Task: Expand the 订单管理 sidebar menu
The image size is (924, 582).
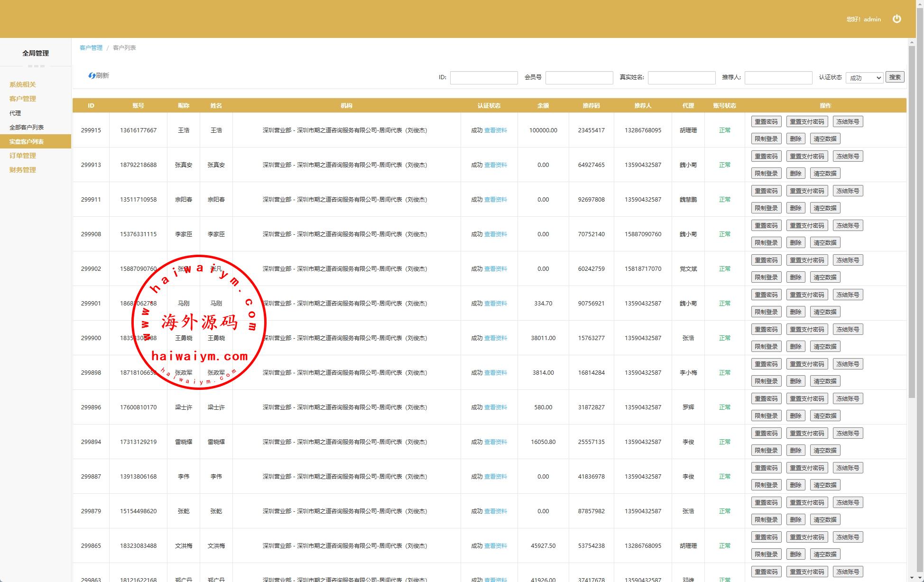Action: [23, 156]
